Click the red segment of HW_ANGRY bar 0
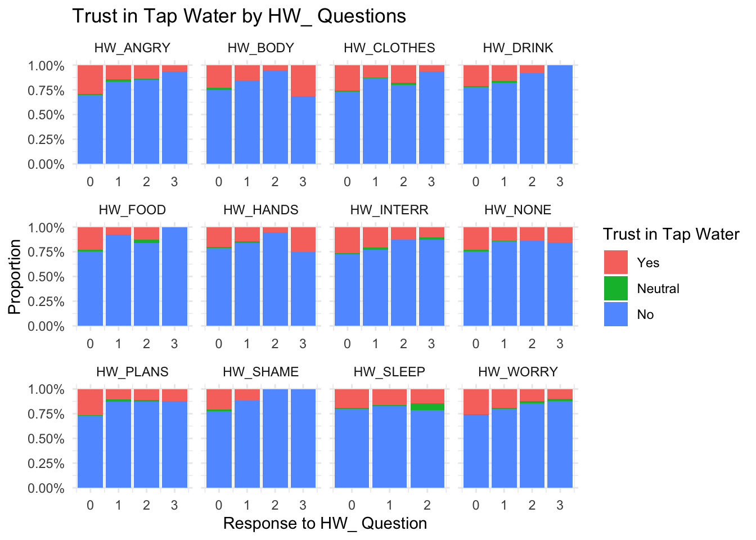756x540 pixels. pyautogui.click(x=91, y=79)
